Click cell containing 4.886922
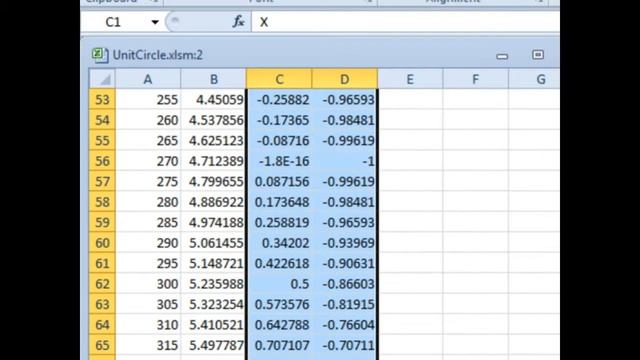Viewport: 640px width, 360px height. click(213, 202)
